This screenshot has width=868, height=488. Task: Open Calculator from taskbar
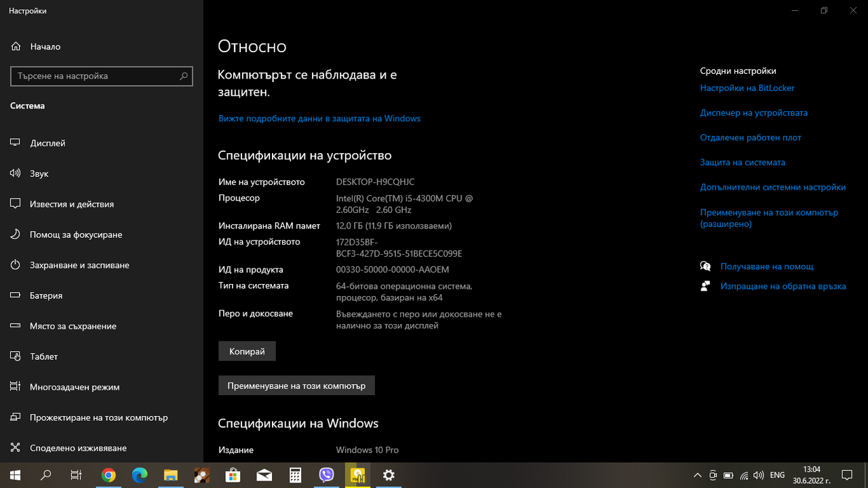point(296,475)
